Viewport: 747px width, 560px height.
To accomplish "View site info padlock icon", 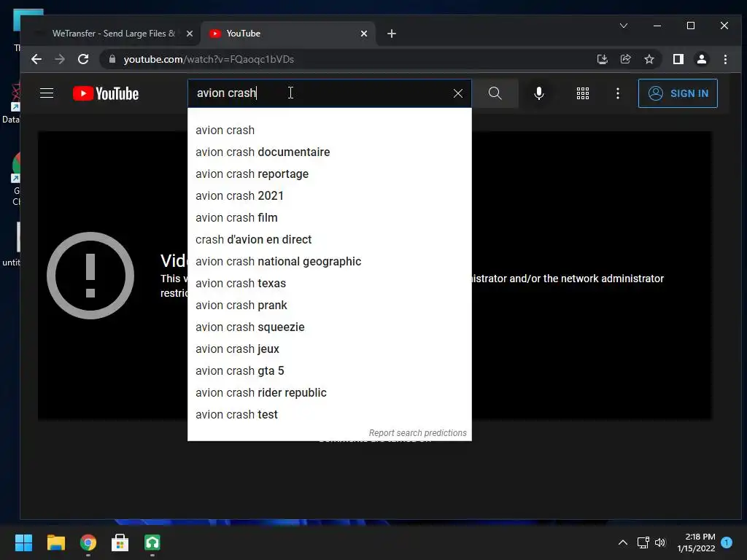I will coord(112,59).
